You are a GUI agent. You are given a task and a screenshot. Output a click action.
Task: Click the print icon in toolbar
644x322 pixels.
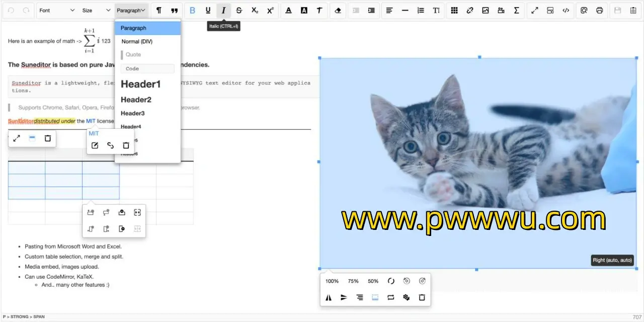coord(599,11)
